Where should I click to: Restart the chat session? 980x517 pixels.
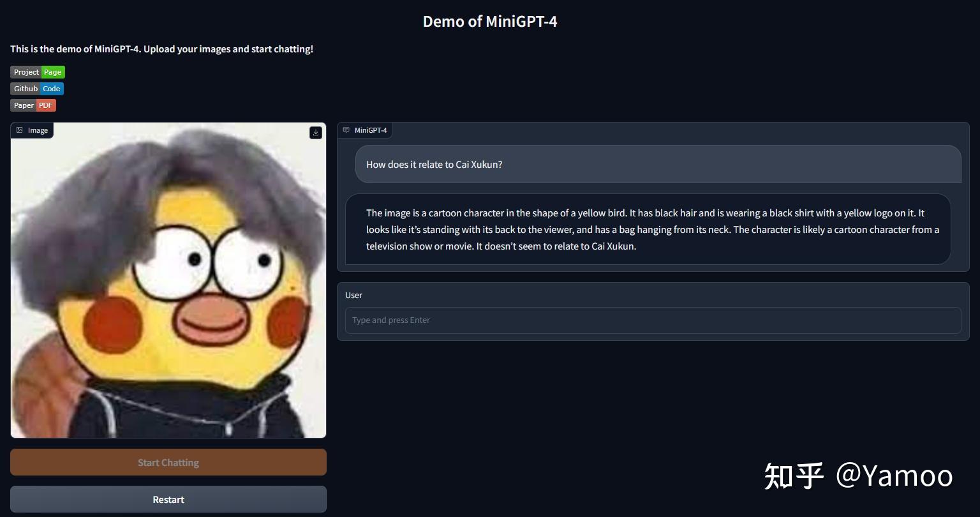point(168,499)
